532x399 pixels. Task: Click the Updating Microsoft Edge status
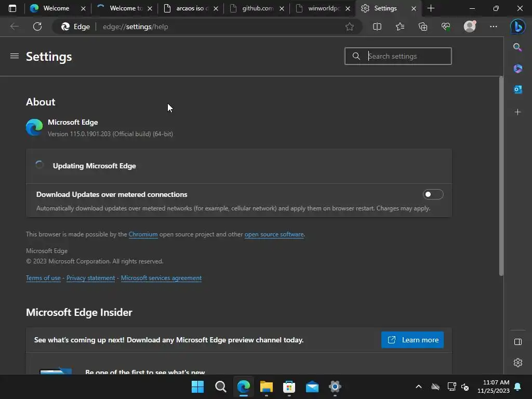coord(95,166)
